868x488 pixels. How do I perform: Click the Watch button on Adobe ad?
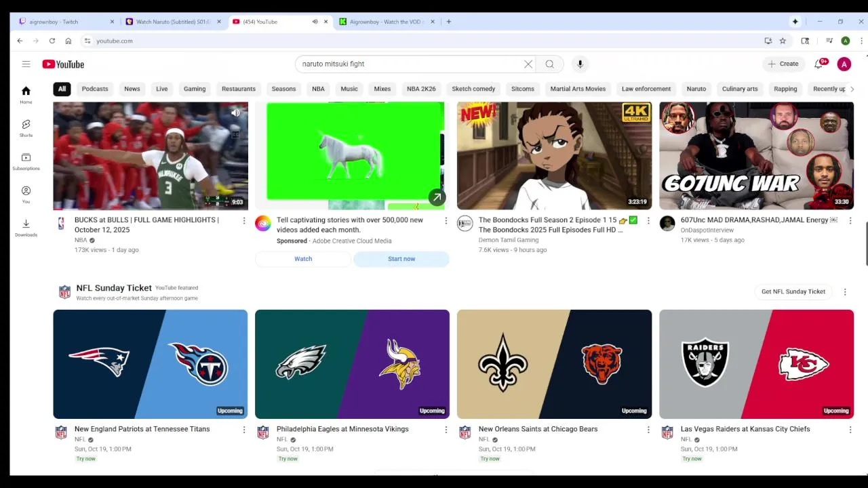click(303, 259)
